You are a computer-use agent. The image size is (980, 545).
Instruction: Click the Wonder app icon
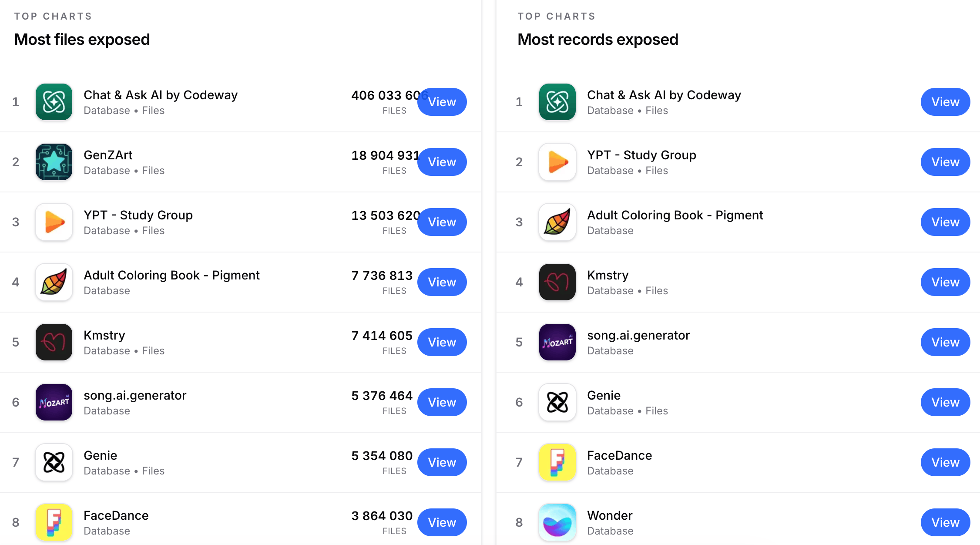pos(557,522)
